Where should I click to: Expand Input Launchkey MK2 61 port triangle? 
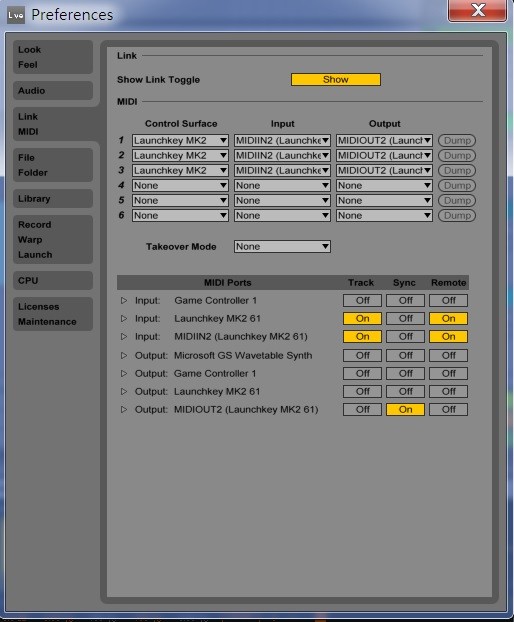pyautogui.click(x=124, y=319)
